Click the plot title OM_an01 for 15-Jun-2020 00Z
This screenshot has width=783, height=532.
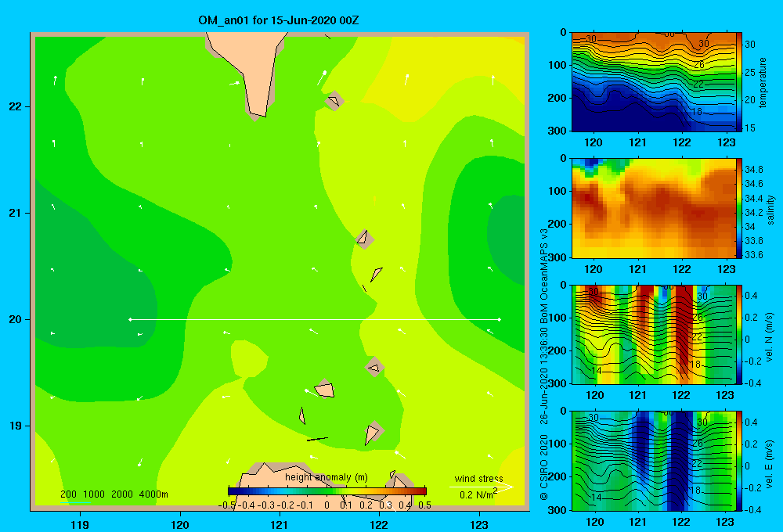point(278,20)
